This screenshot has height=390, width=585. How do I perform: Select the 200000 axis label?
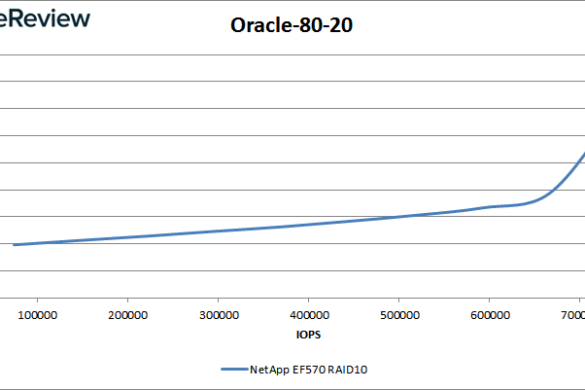point(128,315)
